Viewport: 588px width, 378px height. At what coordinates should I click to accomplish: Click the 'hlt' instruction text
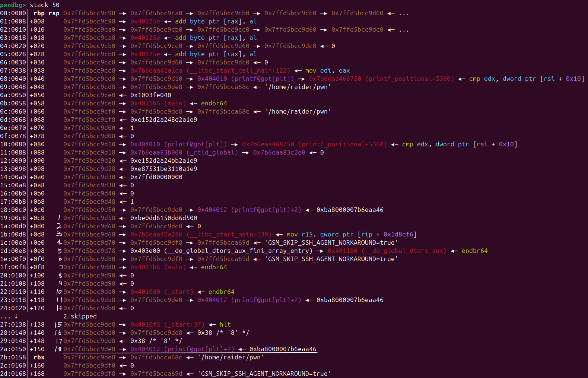(x=225, y=324)
